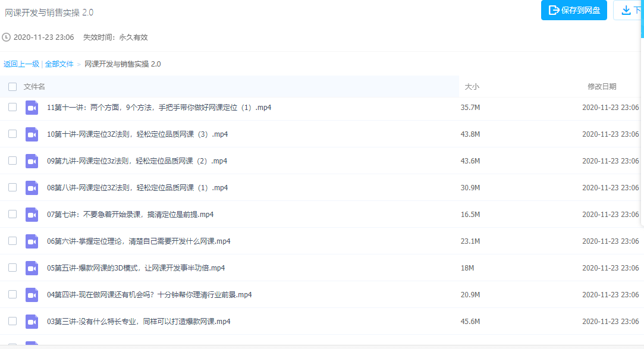Click the clock icon before the upload time

pos(7,37)
